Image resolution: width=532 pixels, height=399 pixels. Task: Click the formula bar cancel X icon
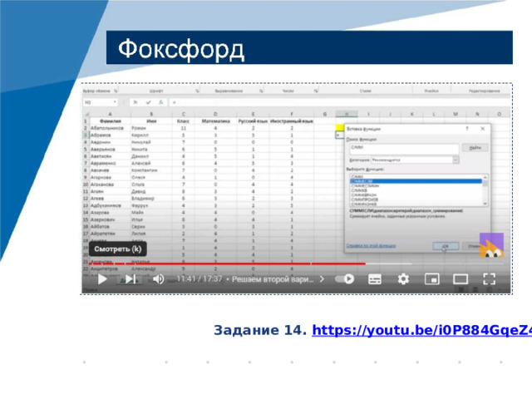(x=135, y=102)
